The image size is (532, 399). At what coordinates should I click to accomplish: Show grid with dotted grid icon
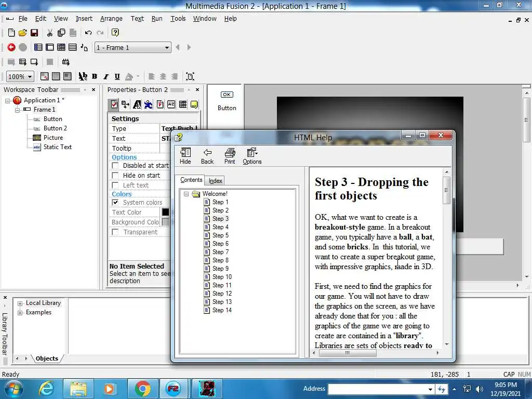click(56, 76)
